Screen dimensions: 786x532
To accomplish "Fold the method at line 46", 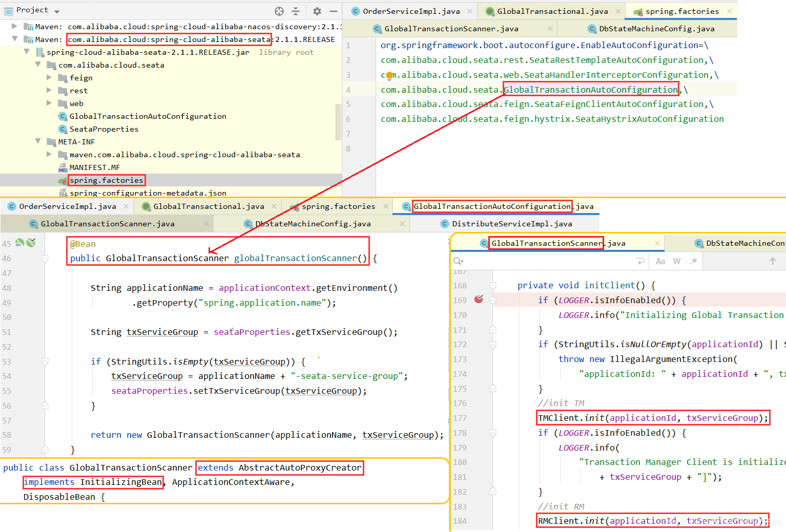I will [x=45, y=259].
